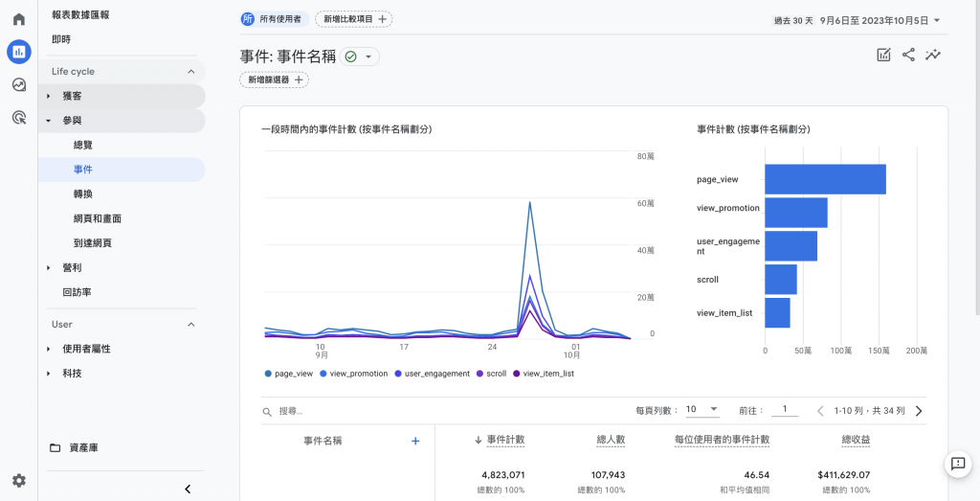This screenshot has height=501, width=980.
Task: Share this report using the share icon
Action: (908, 55)
